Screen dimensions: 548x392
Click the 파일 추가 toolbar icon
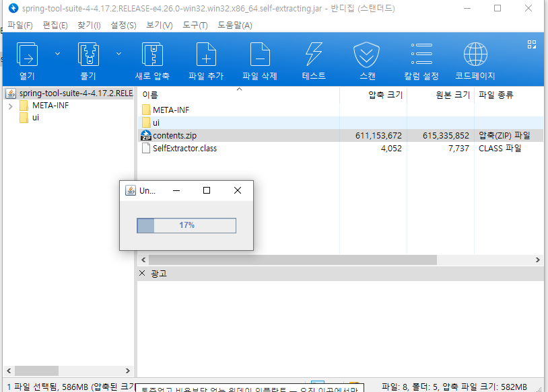point(206,54)
